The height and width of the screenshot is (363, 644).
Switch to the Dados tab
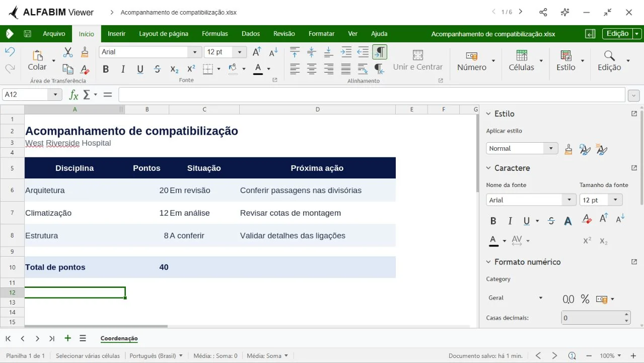[251, 34]
